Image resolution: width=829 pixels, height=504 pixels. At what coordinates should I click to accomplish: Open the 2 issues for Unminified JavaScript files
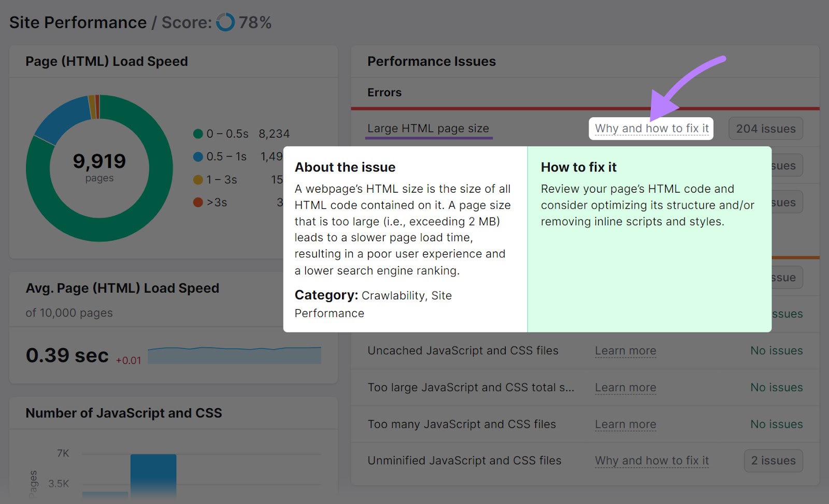pyautogui.click(x=773, y=460)
